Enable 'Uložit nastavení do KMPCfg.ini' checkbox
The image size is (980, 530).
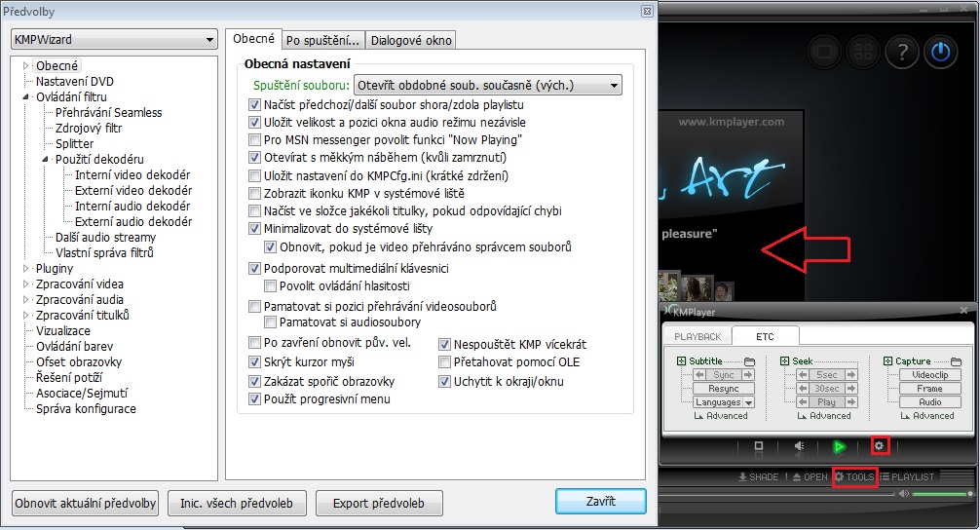coord(254,176)
